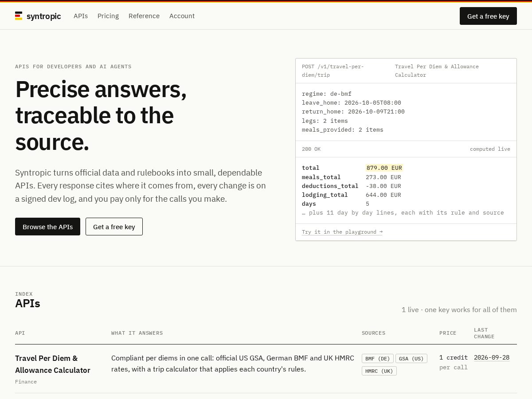Click the syntropic logo icon

point(19,16)
